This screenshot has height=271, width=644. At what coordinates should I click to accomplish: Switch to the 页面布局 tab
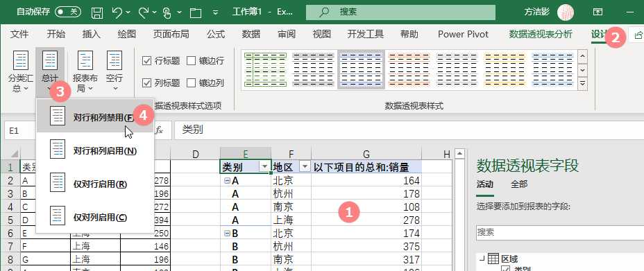coord(171,35)
